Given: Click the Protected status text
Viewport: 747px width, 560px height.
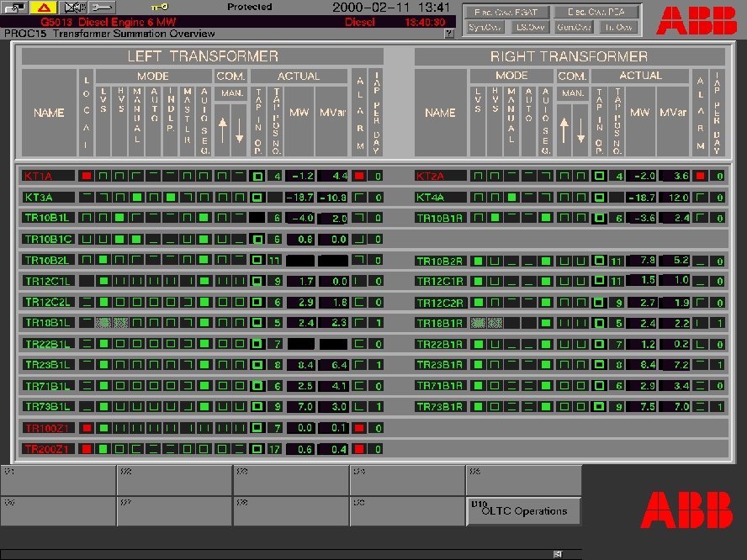Looking at the screenshot, I should point(250,7).
